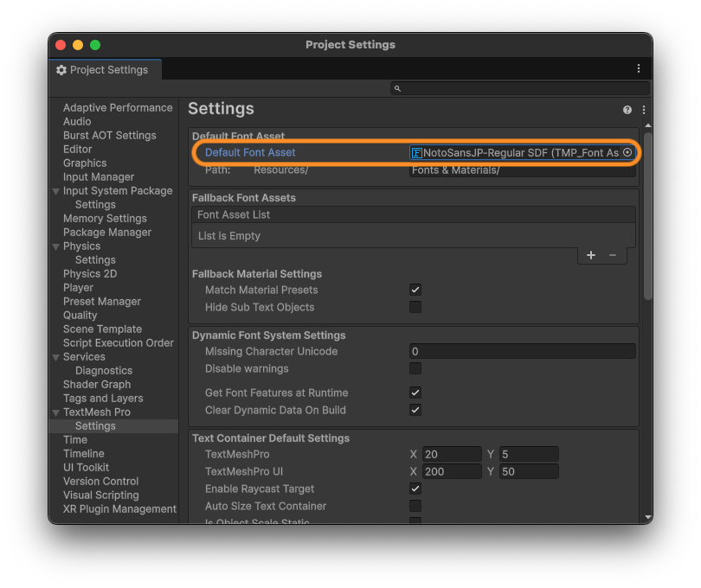Collapse the TextMesh Pro section in the sidebar
The height and width of the screenshot is (588, 701).
(x=55, y=412)
